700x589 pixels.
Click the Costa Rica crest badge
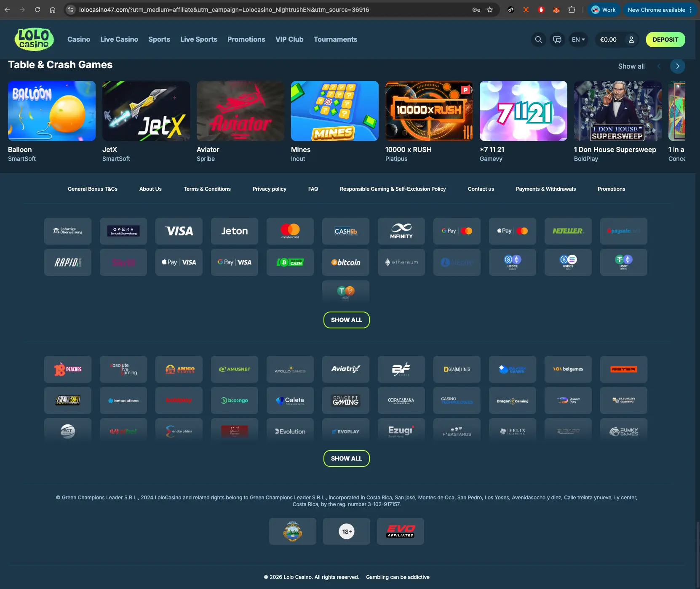pyautogui.click(x=293, y=531)
